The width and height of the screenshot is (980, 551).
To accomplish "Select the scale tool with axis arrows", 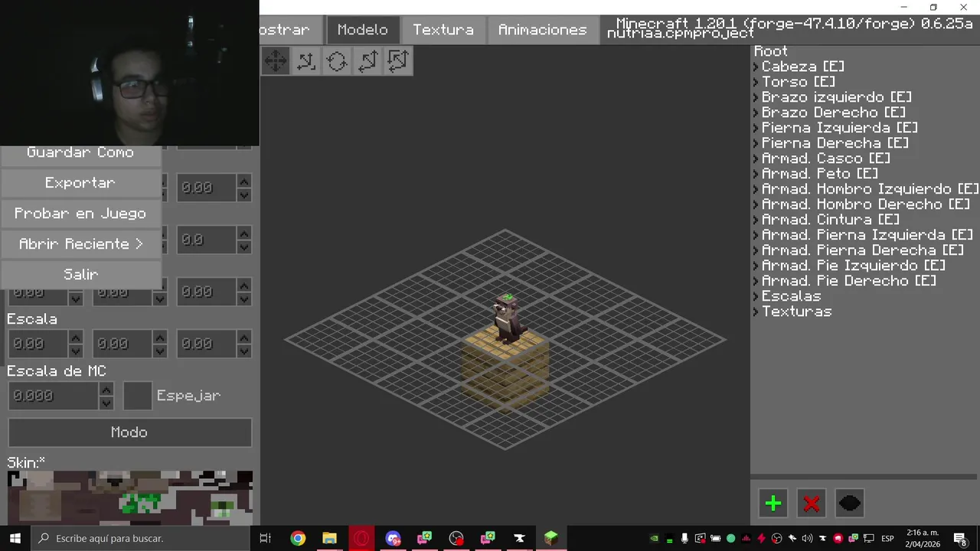I will 367,60.
